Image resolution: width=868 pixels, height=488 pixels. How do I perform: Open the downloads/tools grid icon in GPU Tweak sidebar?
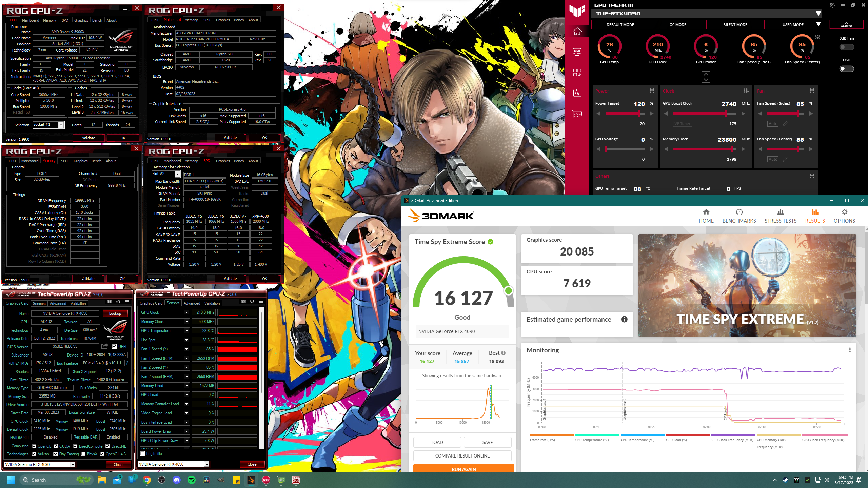pyautogui.click(x=577, y=73)
